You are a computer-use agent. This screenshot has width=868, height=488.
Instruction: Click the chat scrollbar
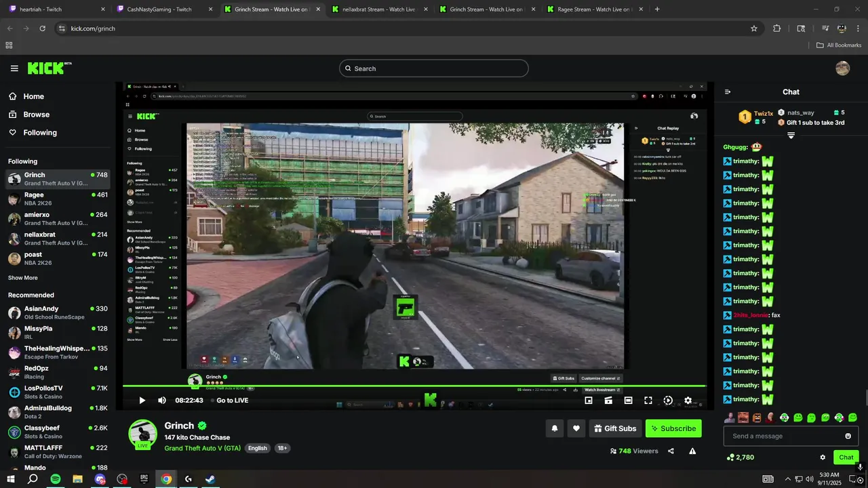(865, 397)
